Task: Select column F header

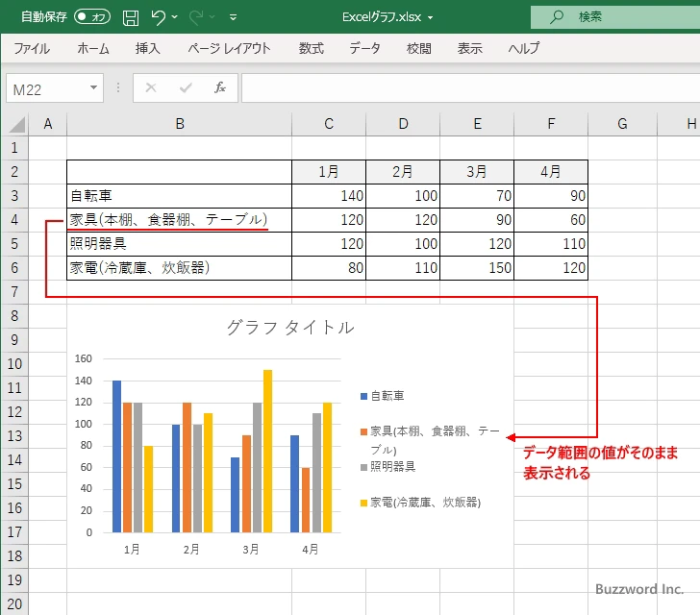Action: [551, 124]
